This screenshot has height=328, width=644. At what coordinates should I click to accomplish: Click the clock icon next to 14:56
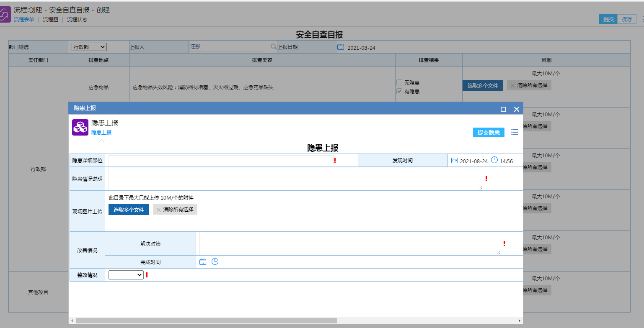[494, 160]
